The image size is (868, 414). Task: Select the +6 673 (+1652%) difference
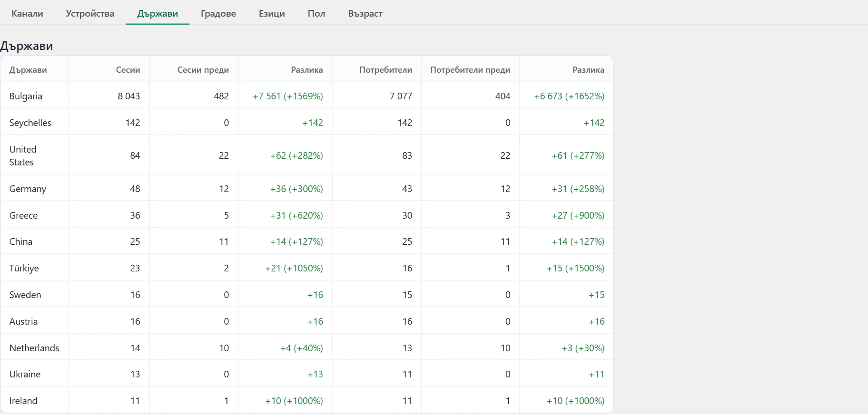pyautogui.click(x=569, y=96)
